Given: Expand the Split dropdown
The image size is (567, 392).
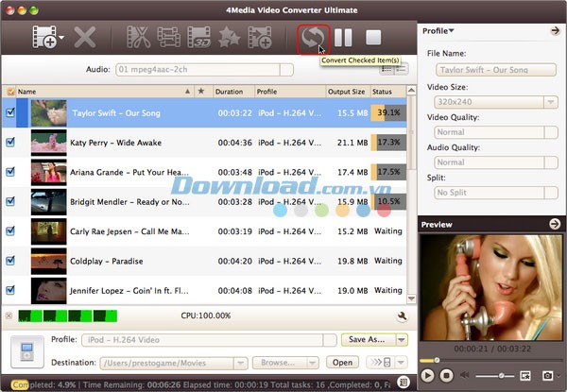Looking at the screenshot, I should pos(495,193).
